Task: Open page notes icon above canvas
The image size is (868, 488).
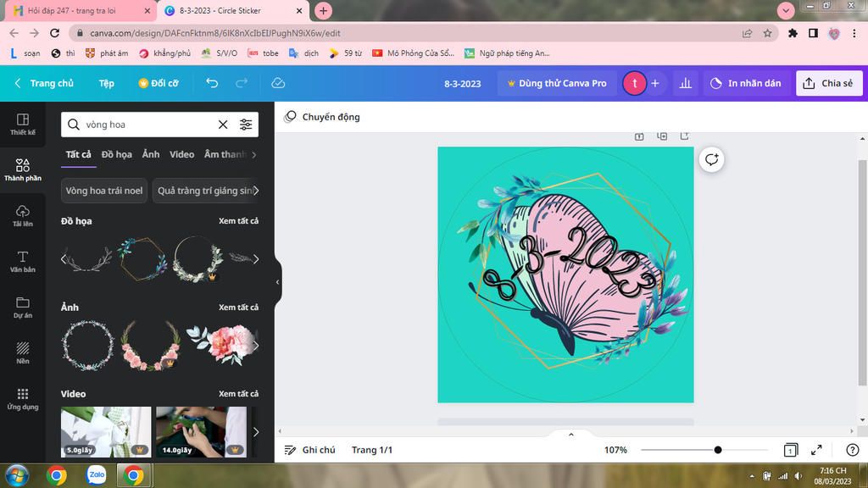Action: point(639,136)
